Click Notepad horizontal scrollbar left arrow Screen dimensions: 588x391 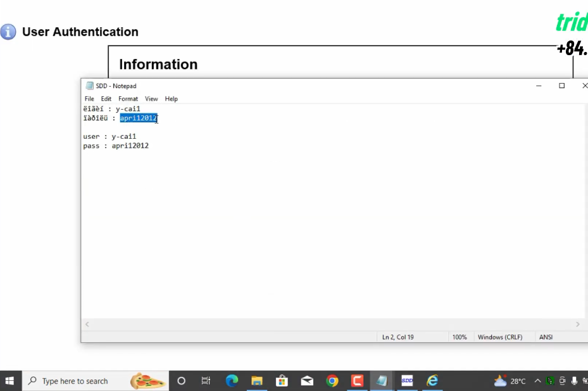(x=87, y=324)
